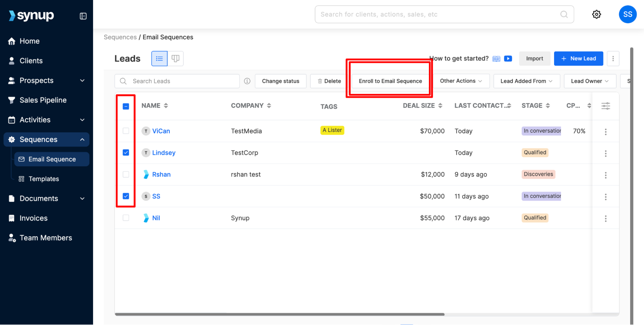Switch to board view icon
Screen dimensions: 644x325
[175, 59]
